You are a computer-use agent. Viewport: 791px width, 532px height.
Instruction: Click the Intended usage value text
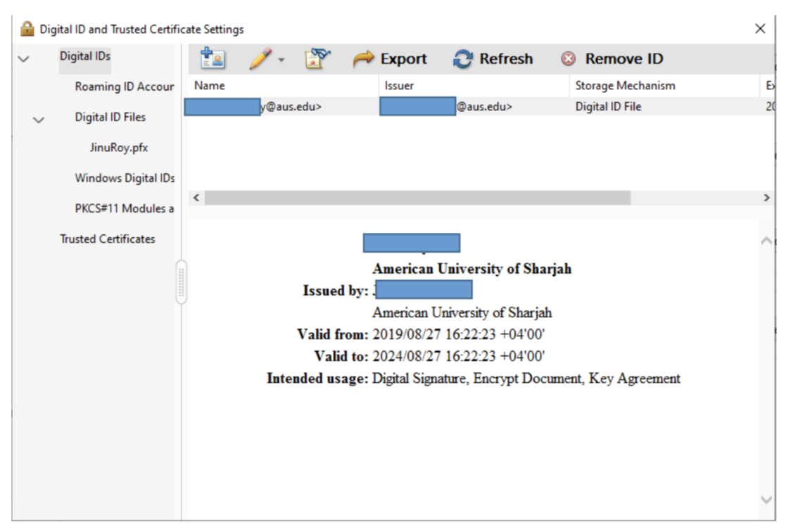coord(526,378)
